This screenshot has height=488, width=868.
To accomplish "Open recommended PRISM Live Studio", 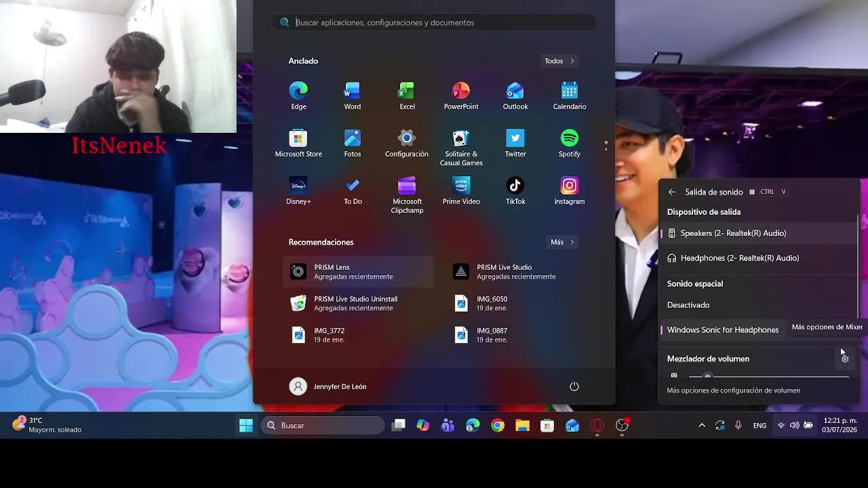I will [521, 272].
